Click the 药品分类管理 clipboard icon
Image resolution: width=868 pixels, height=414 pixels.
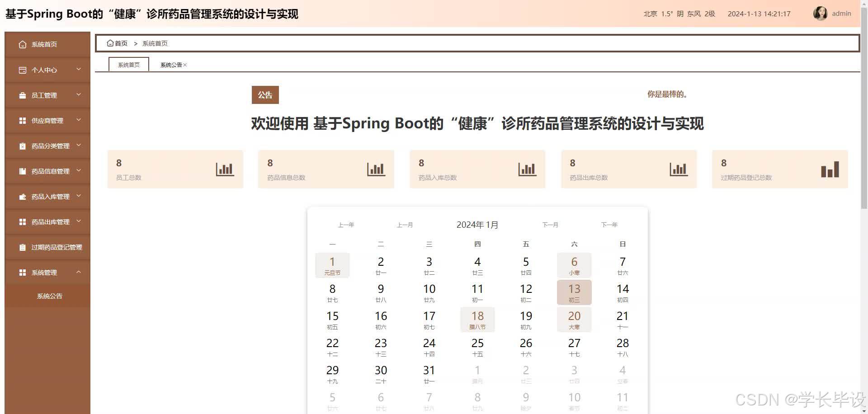(23, 146)
